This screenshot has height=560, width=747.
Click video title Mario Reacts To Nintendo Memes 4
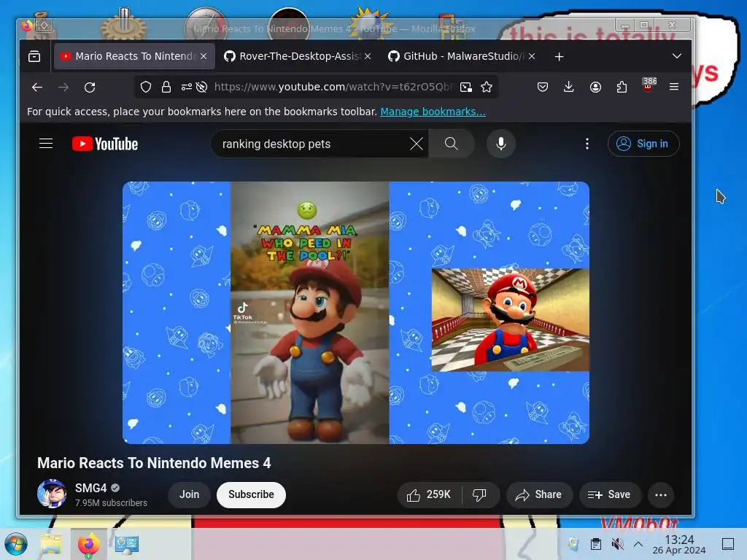(x=154, y=463)
